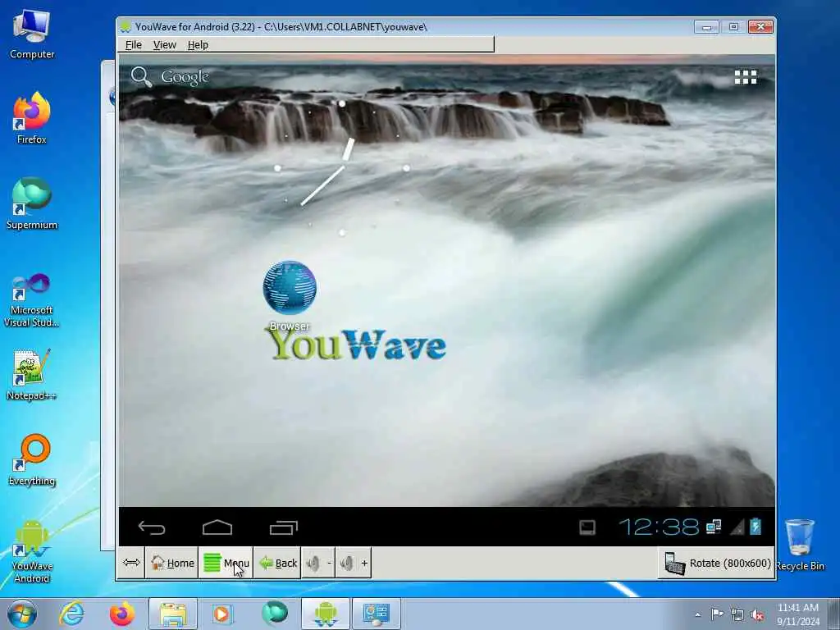Image resolution: width=840 pixels, height=630 pixels.
Task: Click the double-arrow resize toolbar icon
Action: coord(131,563)
